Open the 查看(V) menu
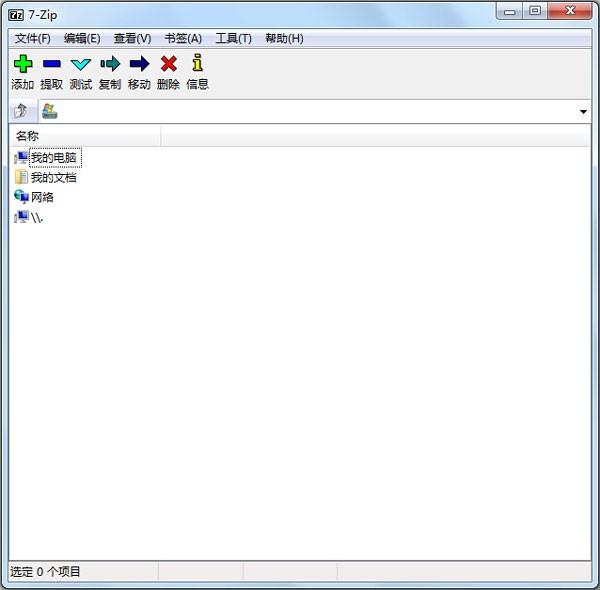600x590 pixels. [x=132, y=38]
